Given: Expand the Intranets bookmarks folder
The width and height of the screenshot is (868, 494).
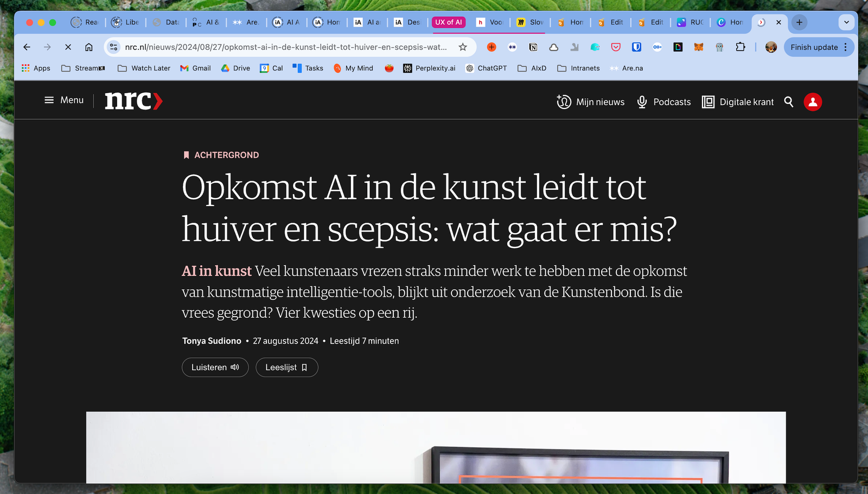Looking at the screenshot, I should pos(578,68).
